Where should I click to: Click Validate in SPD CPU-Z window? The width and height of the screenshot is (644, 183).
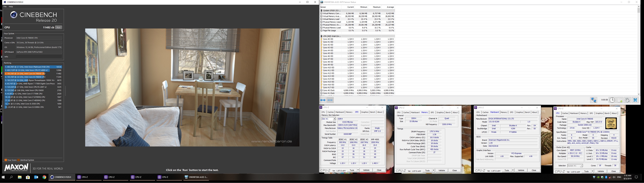point(366,170)
